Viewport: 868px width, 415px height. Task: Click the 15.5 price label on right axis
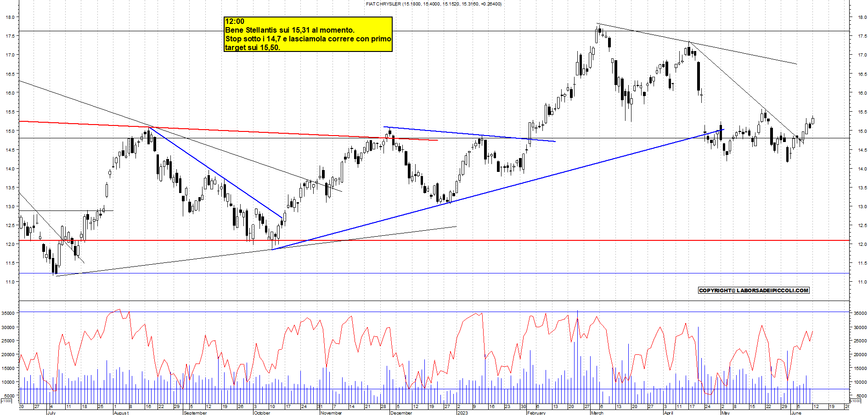click(862, 112)
